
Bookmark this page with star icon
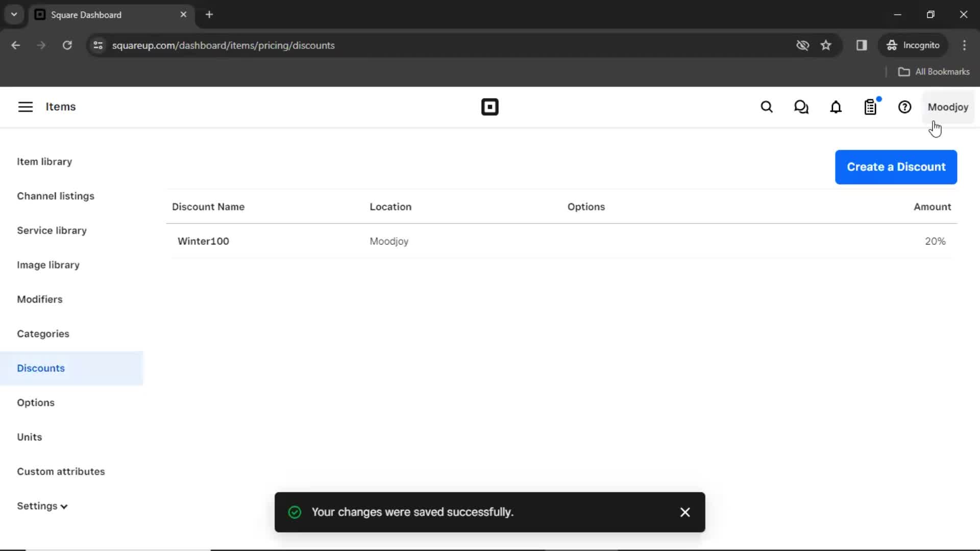pos(826,45)
